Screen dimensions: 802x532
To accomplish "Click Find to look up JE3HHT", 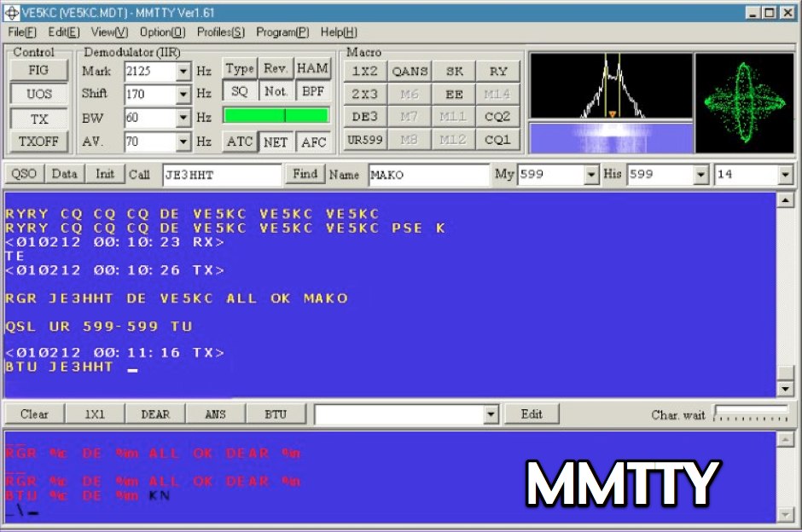I will pyautogui.click(x=305, y=174).
